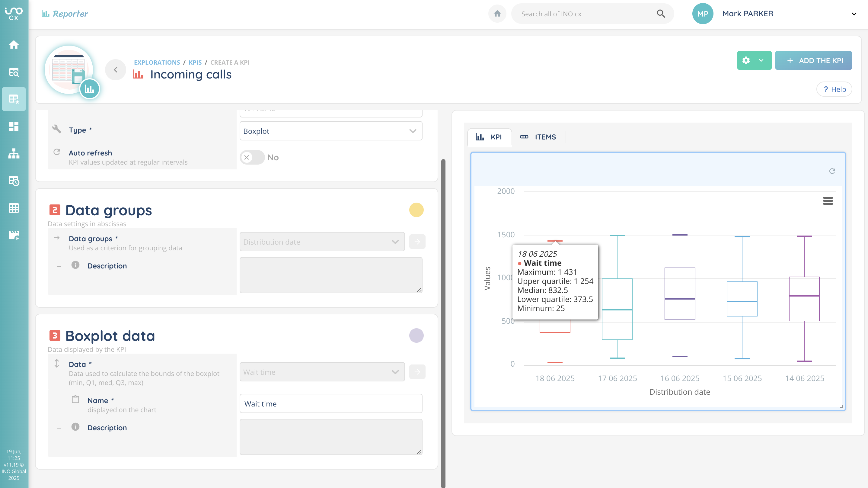
Task: Open the hierarchy tree icon in the sidebar
Action: [14, 153]
